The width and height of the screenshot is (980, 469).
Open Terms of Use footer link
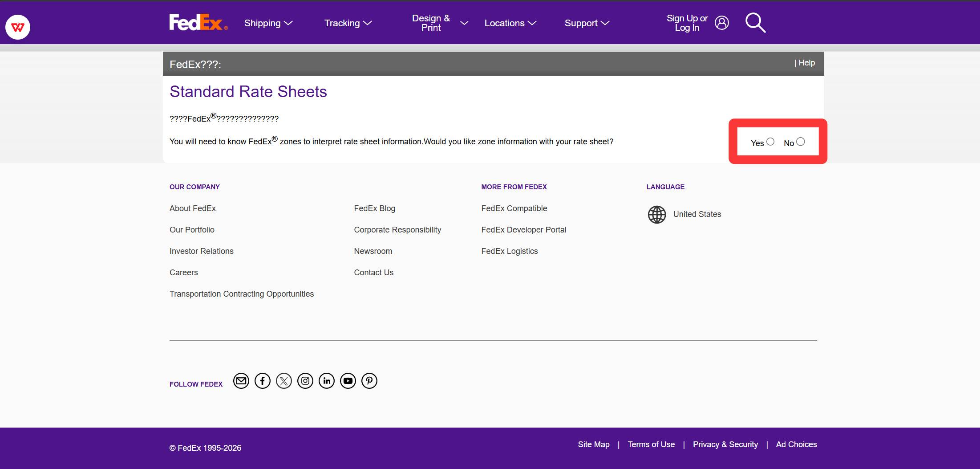coord(651,445)
